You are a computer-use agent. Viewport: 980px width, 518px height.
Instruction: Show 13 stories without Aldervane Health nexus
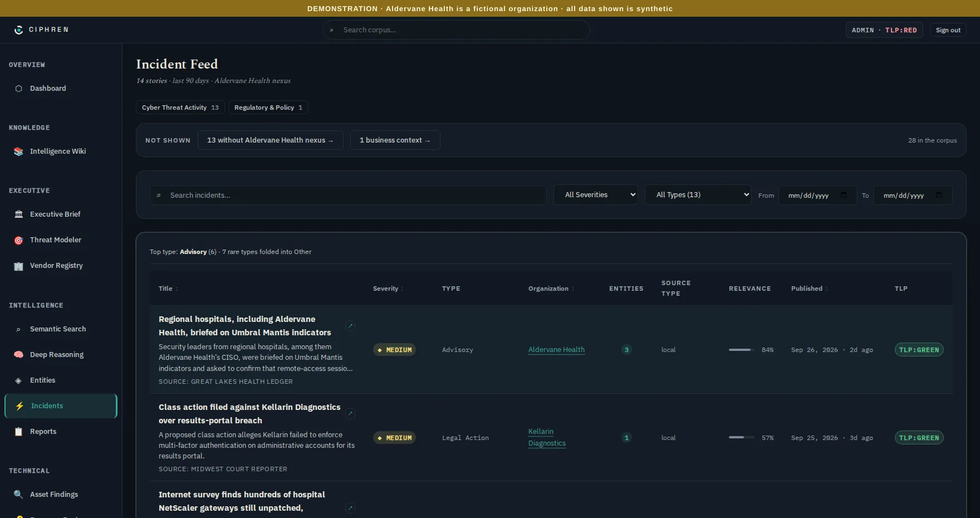click(x=271, y=140)
